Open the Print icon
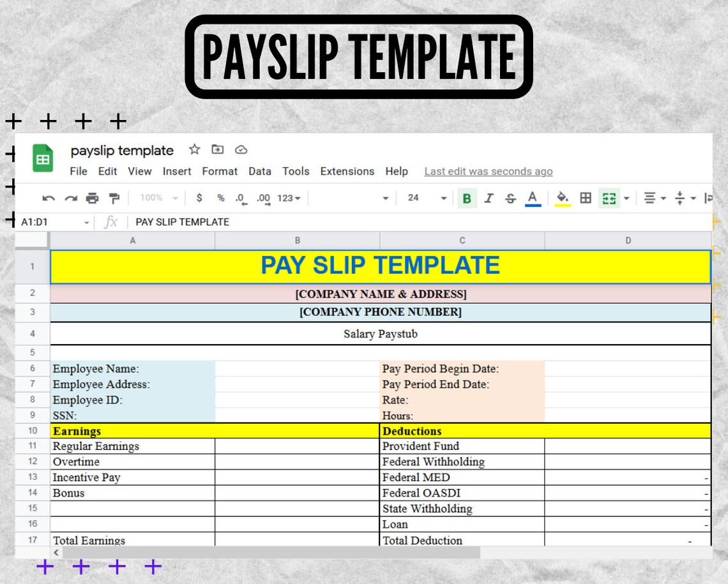Viewport: 728px width, 584px height. click(x=93, y=198)
